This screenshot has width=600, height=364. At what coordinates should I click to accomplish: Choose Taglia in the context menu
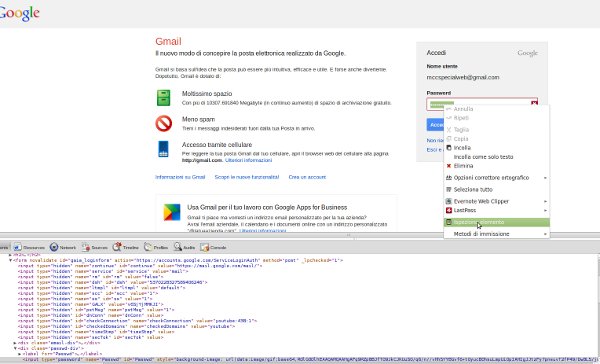[497, 130]
